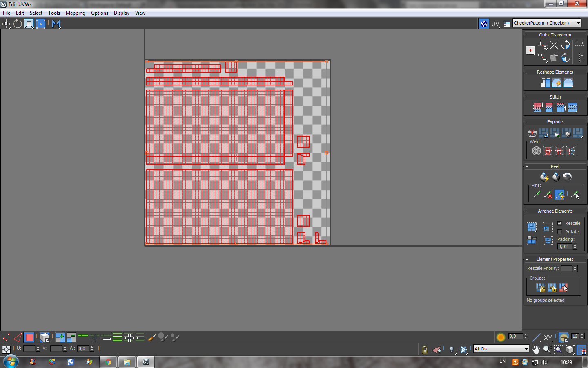
Task: Collapse the Peel rollout
Action: click(527, 166)
